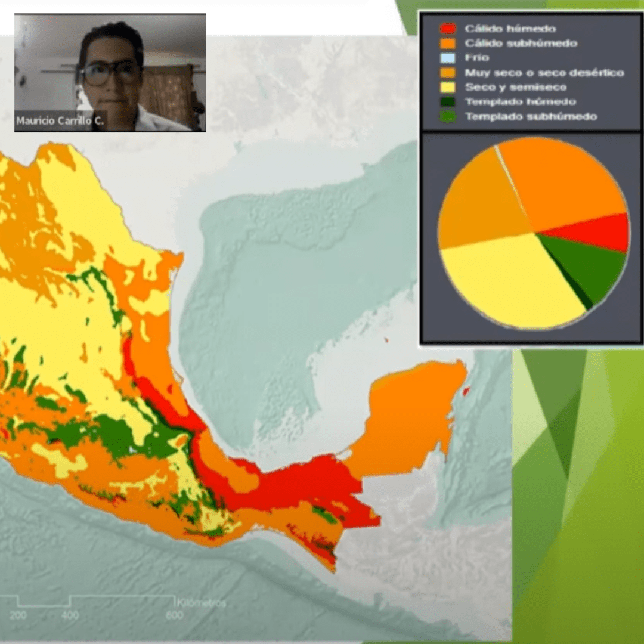Screen dimensions: 644x644
Task: Click the 'Templado subhúmedo' legend label
Action: pos(530,117)
